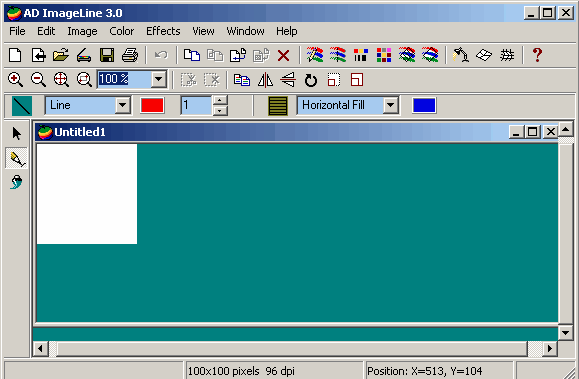579x379 pixels.
Task: Click the duplicate image window icon
Action: pyautogui.click(x=242, y=80)
